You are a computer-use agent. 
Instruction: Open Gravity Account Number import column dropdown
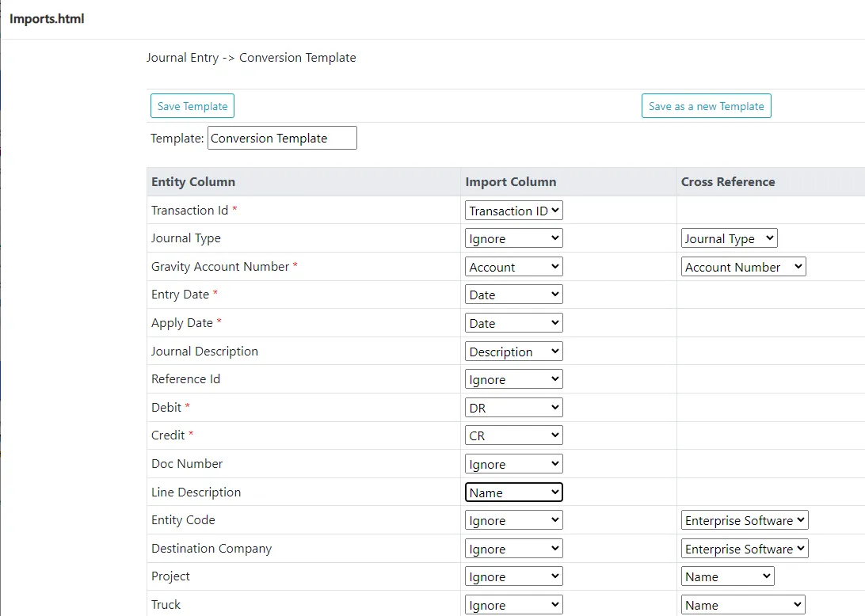pos(513,266)
